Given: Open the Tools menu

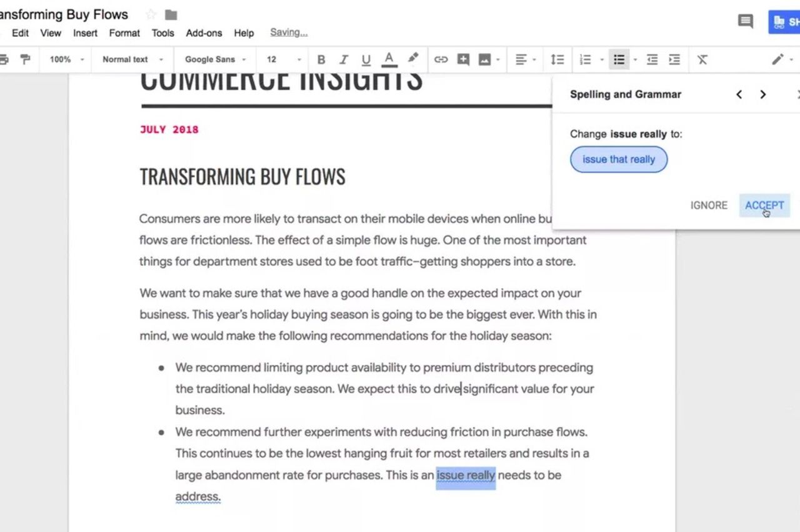Looking at the screenshot, I should tap(162, 33).
